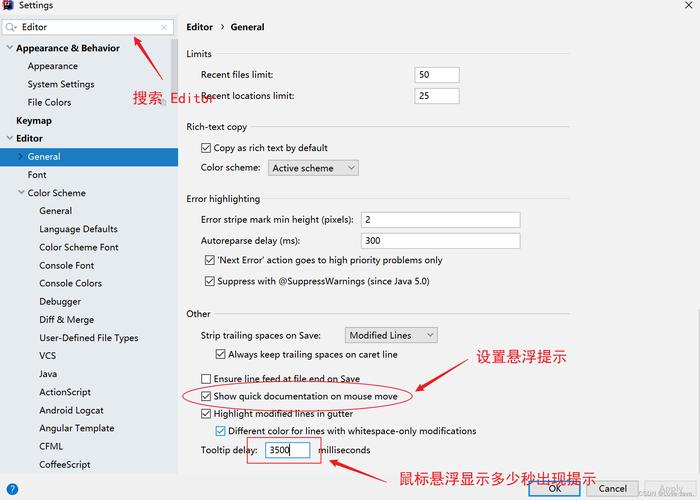Focus the settings search field
Image resolution: width=700 pixels, height=500 pixels.
click(x=88, y=27)
